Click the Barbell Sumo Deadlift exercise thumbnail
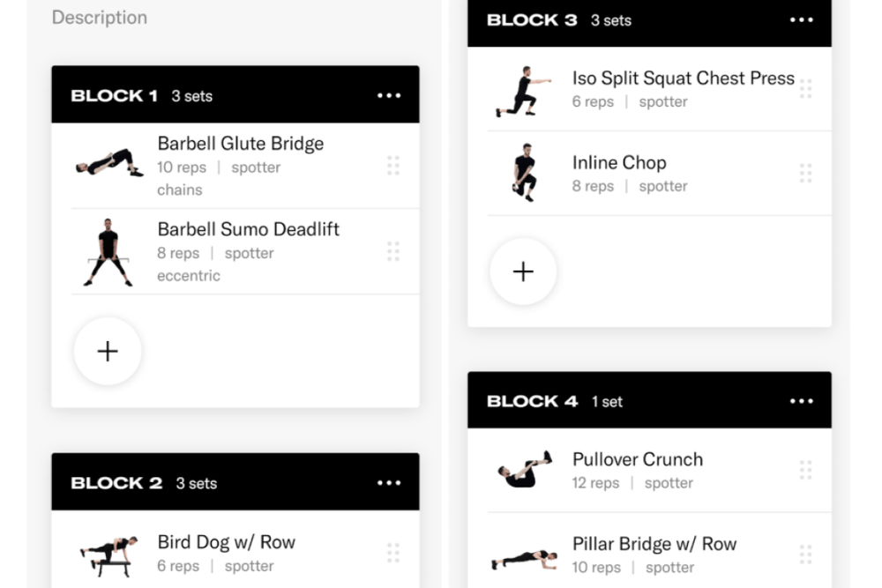Screen dimensions: 882x588 point(108,251)
